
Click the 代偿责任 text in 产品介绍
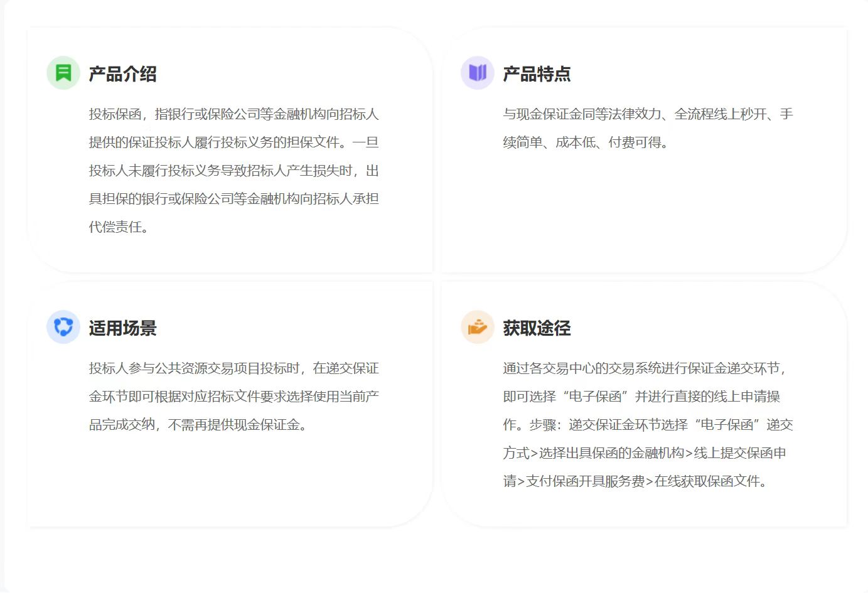tap(119, 227)
